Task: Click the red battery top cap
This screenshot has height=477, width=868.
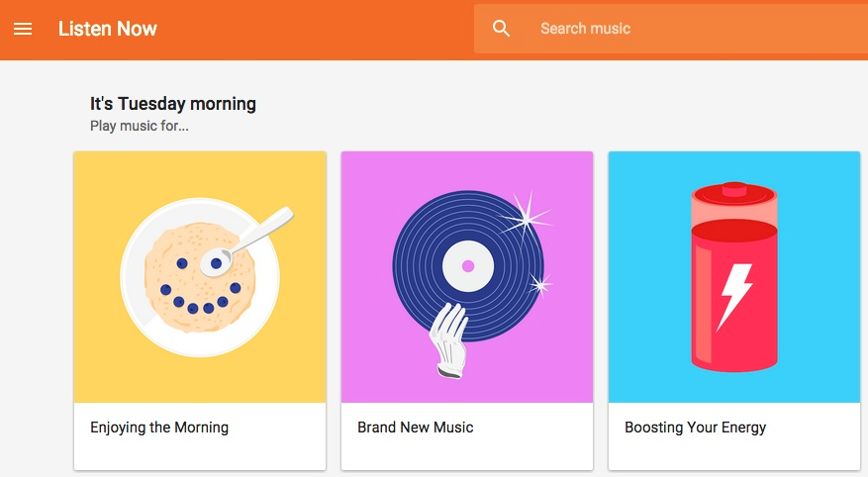Action: (734, 195)
